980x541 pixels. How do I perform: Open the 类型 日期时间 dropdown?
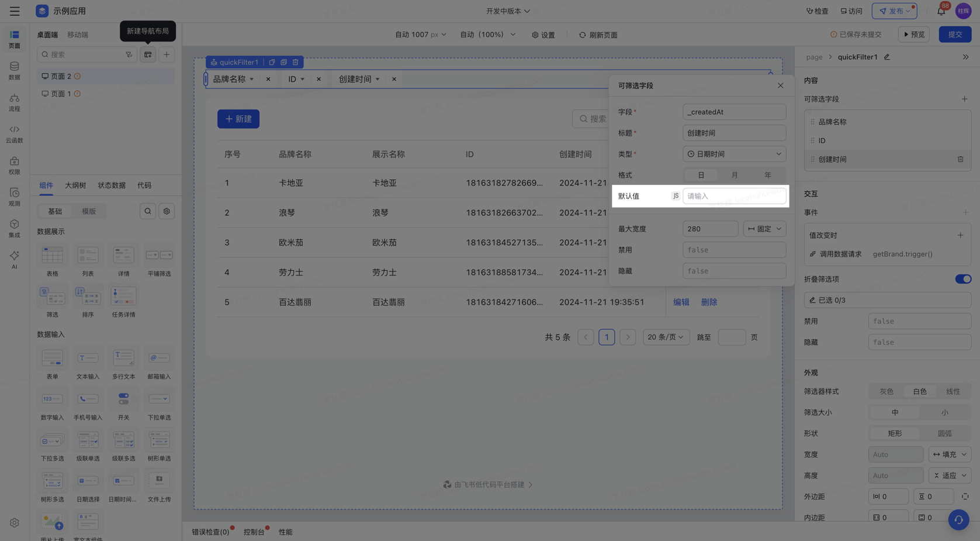pyautogui.click(x=734, y=154)
